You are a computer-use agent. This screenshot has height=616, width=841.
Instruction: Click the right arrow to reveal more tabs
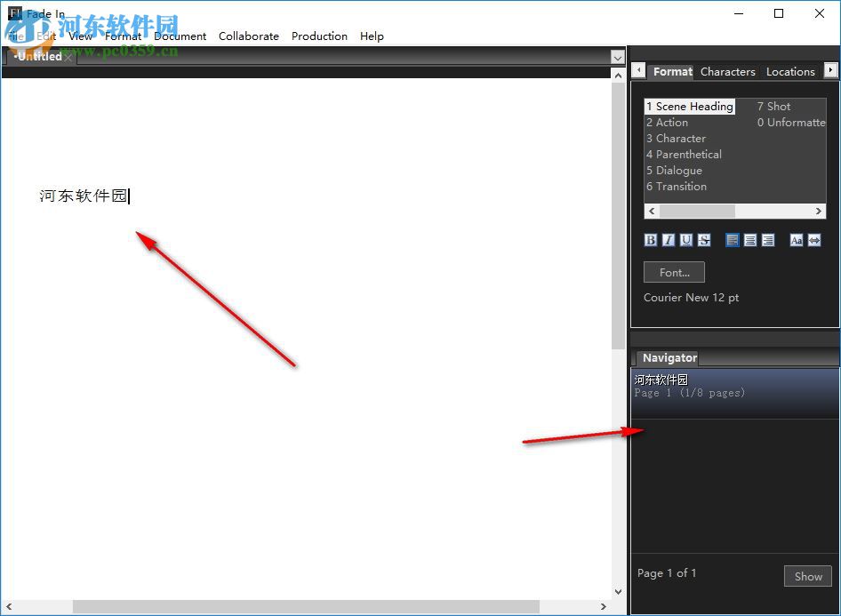[831, 70]
